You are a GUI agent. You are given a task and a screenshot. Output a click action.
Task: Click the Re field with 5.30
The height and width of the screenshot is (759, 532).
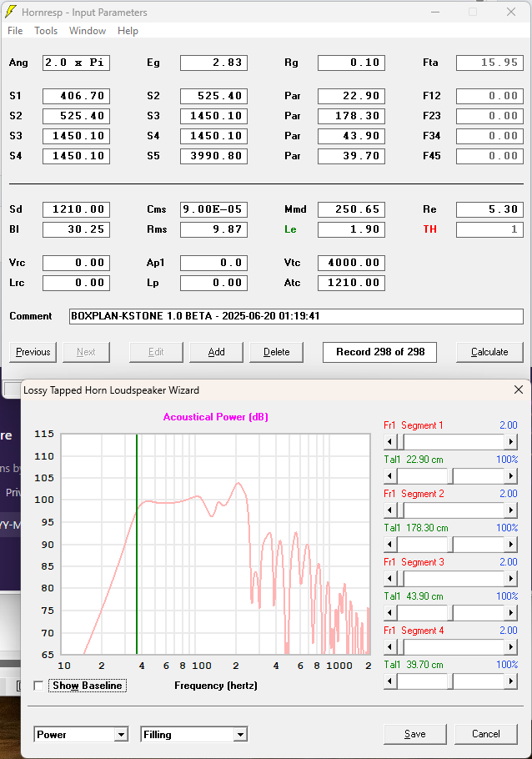click(x=489, y=209)
